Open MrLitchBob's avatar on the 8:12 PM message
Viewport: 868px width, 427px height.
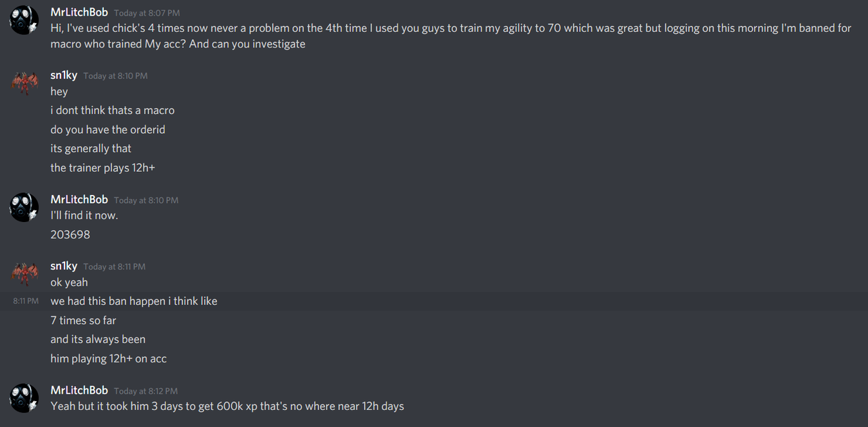24,398
